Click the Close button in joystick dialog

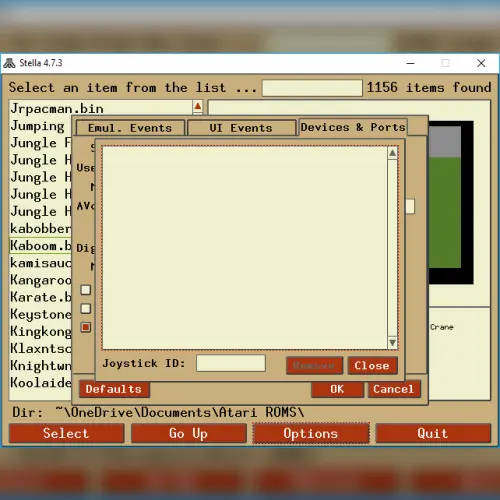click(372, 366)
